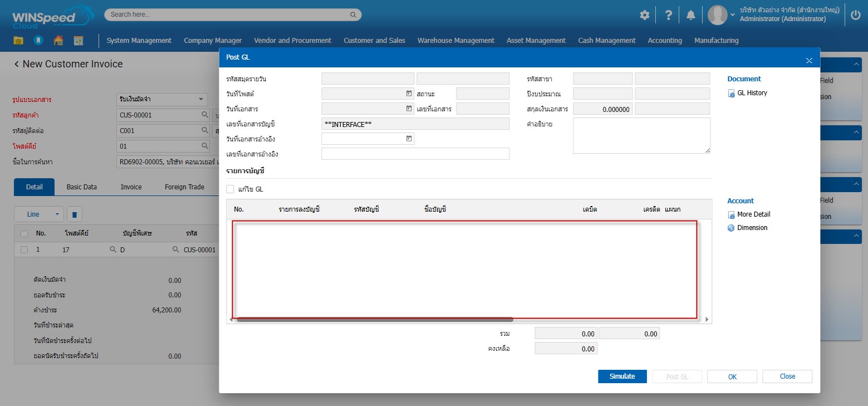The height and width of the screenshot is (406, 868).
Task: Click the home icon in toolbar
Action: point(58,41)
